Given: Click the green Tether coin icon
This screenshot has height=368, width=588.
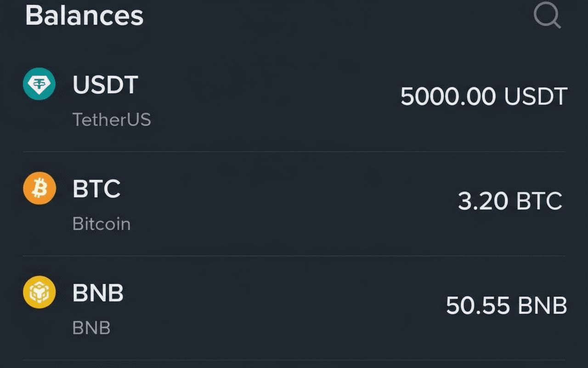Looking at the screenshot, I should 40,85.
